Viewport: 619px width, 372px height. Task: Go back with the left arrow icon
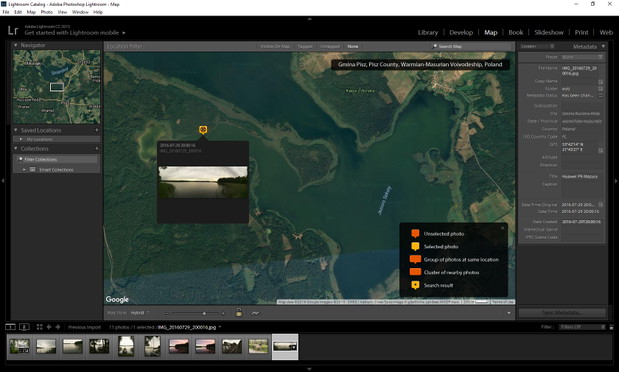(x=49, y=327)
